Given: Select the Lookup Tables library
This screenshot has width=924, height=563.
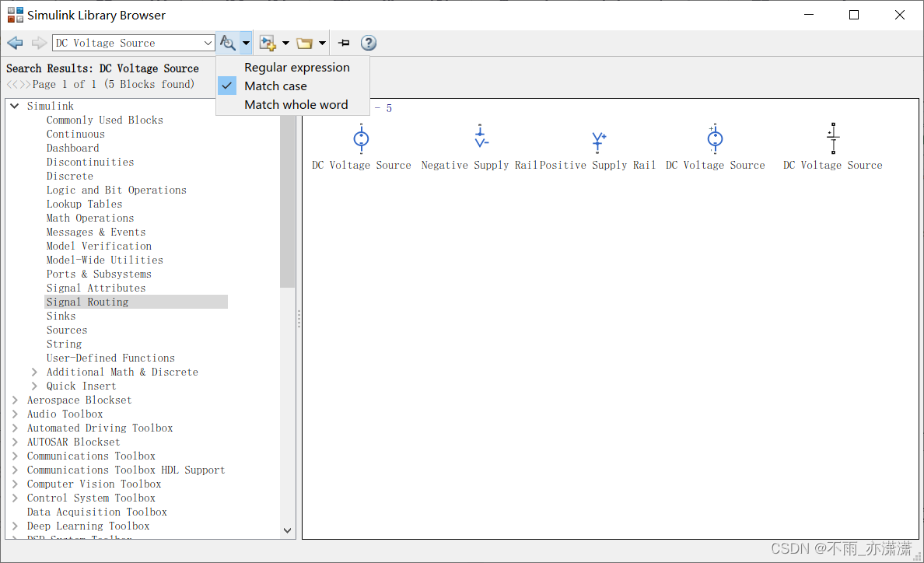Looking at the screenshot, I should coord(84,205).
